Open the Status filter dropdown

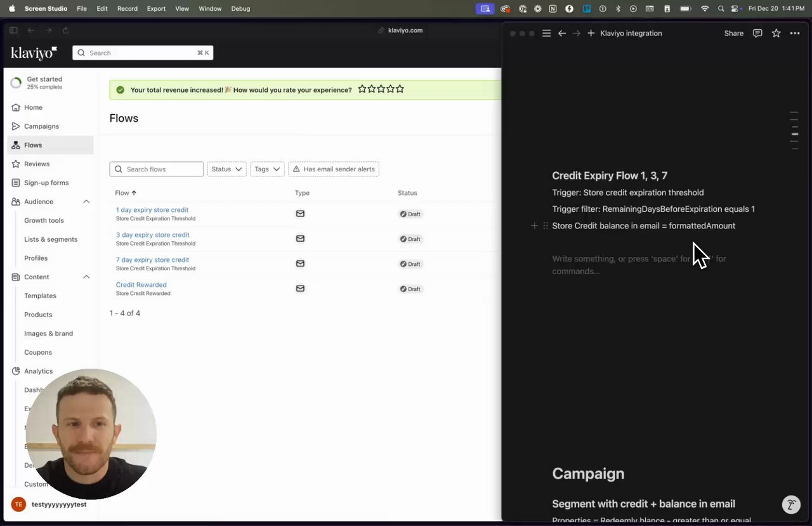226,169
